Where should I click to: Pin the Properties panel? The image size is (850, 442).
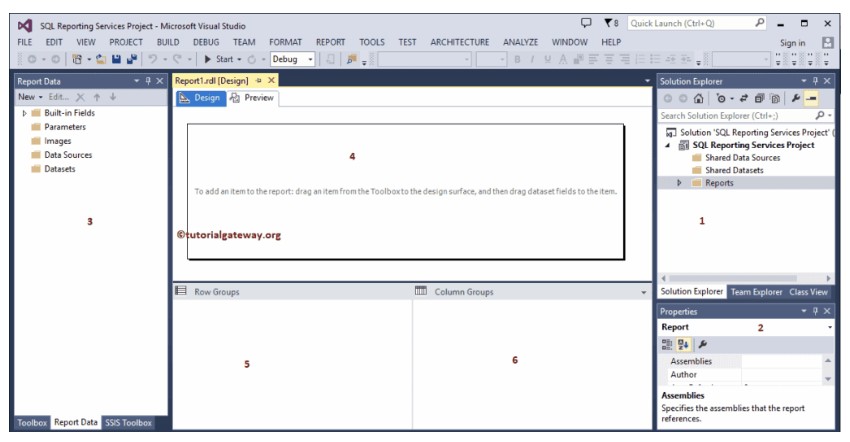pyautogui.click(x=815, y=311)
